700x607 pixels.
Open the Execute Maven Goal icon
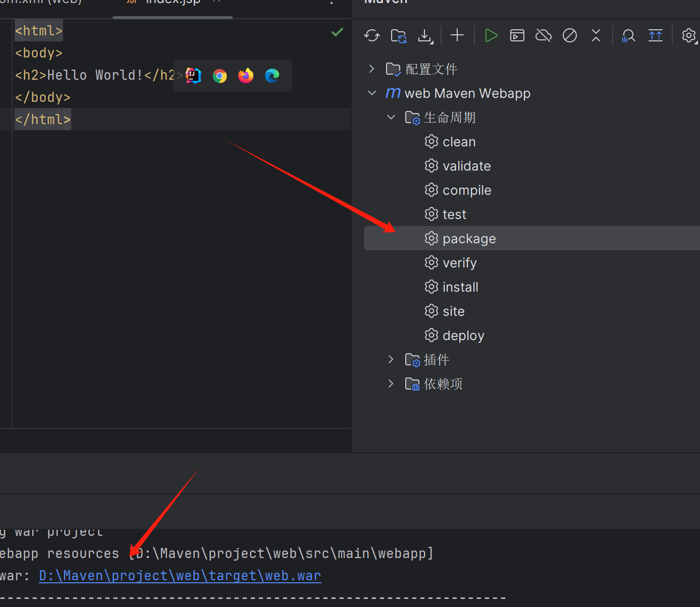[x=517, y=35]
